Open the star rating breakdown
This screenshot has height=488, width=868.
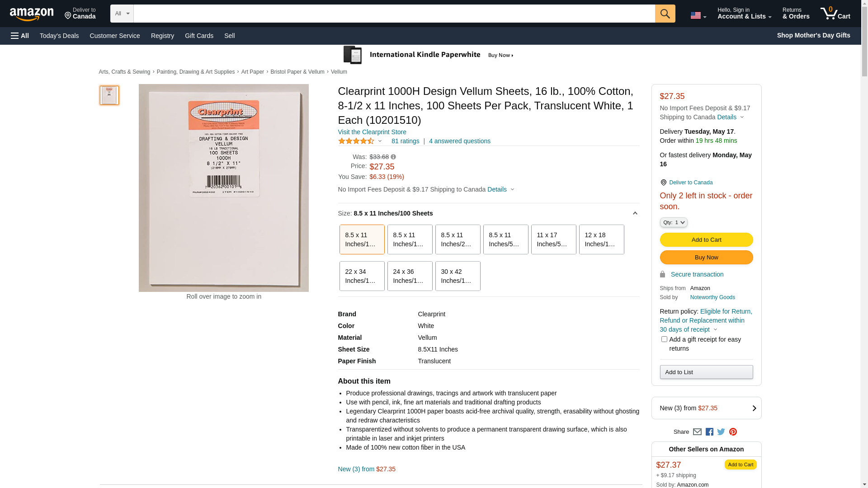[x=360, y=141]
